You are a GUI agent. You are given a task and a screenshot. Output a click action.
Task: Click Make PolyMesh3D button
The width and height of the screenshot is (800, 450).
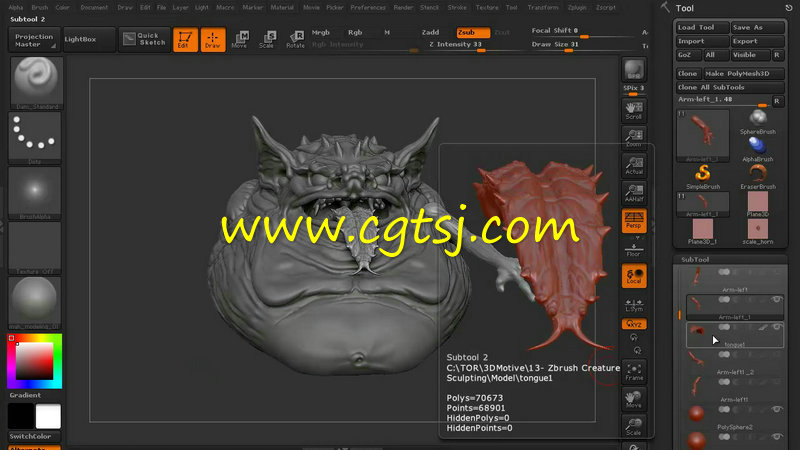coord(743,73)
